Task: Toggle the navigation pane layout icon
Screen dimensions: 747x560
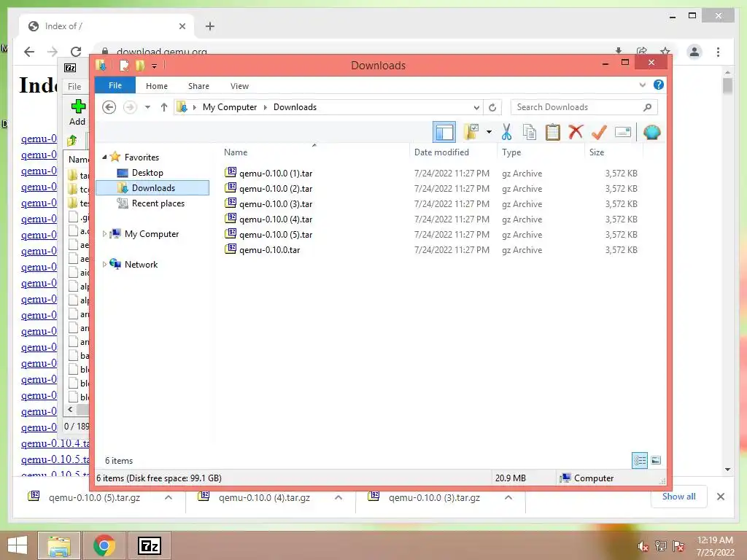Action: click(444, 132)
